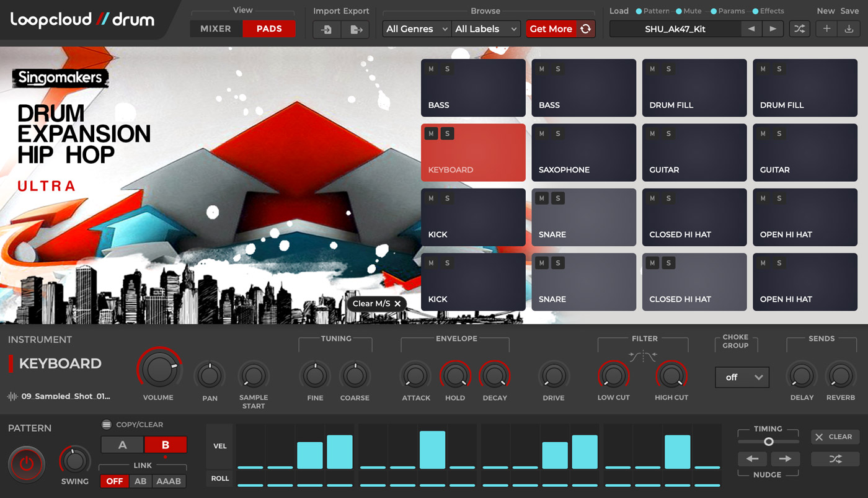This screenshot has width=868, height=498.
Task: Click the High Cut filter knob
Action: tap(671, 376)
